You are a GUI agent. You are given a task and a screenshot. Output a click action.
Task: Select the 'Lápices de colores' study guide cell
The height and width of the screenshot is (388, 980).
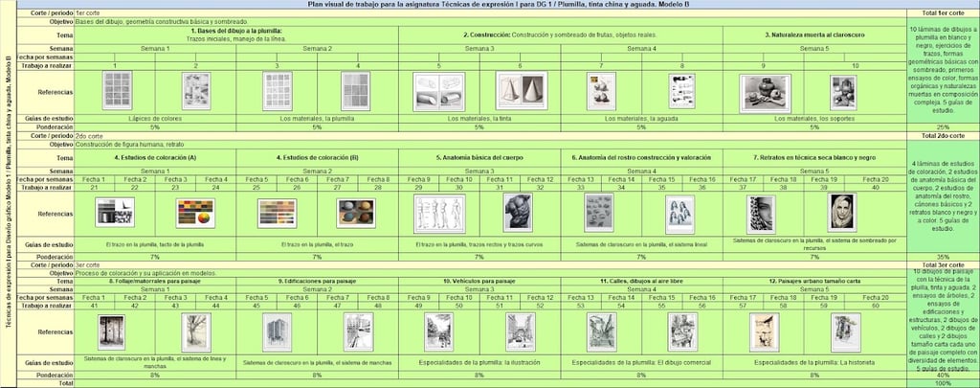[155, 118]
